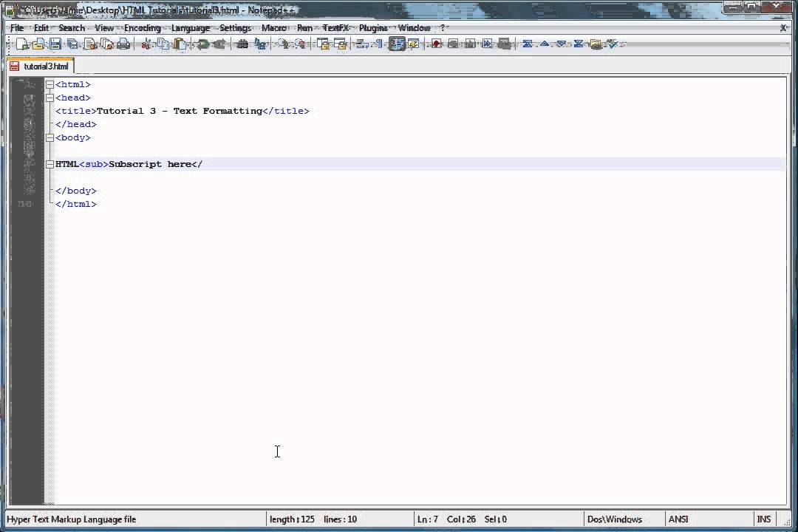Collapse the fold marker on the HTML<sub> line
This screenshot has width=798, height=532.
pyautogui.click(x=50, y=165)
